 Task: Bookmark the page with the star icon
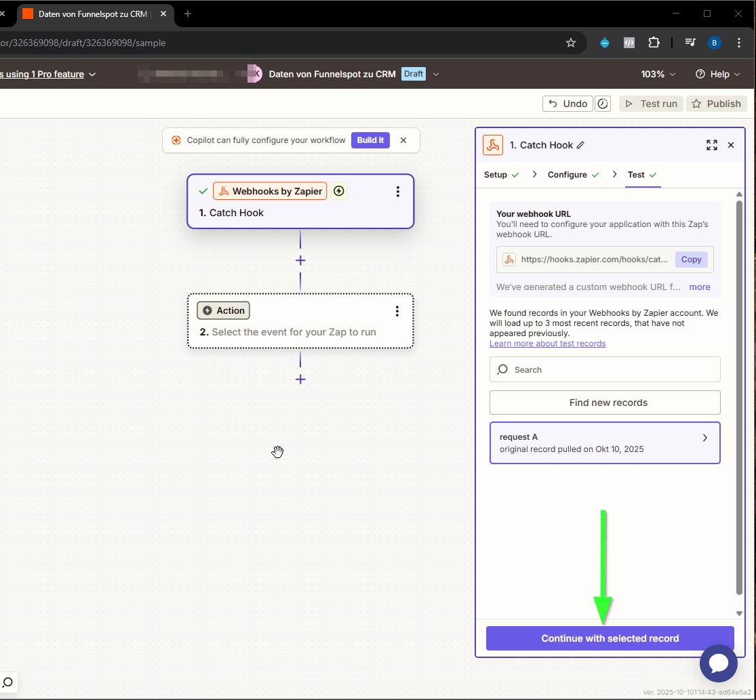(571, 43)
